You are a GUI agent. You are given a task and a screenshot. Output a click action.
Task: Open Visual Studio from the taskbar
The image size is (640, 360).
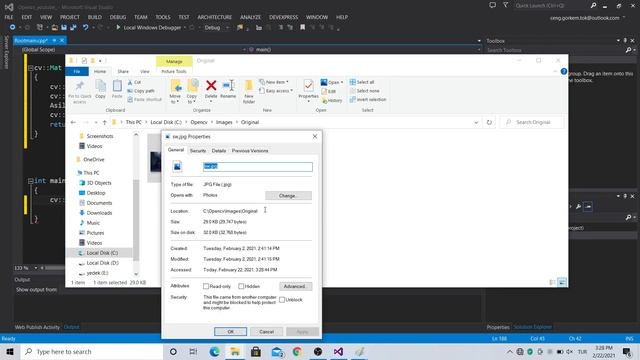[338, 351]
